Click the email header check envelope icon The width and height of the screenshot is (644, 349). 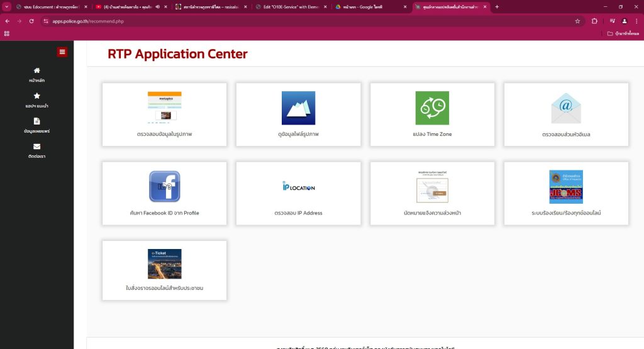566,109
